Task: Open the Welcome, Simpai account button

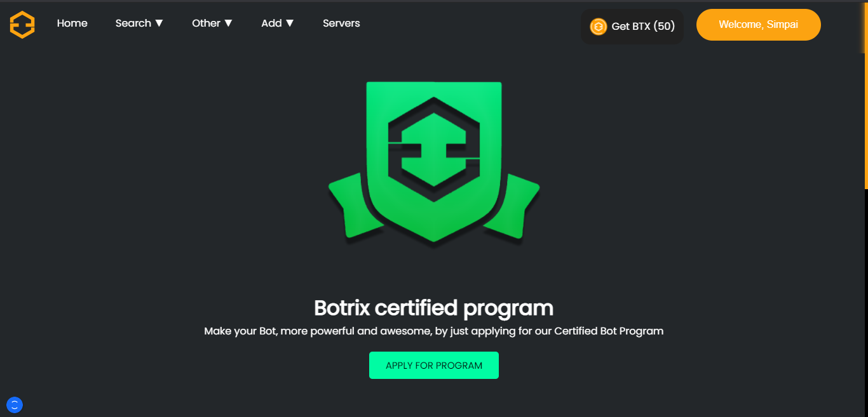Action: pyautogui.click(x=759, y=25)
